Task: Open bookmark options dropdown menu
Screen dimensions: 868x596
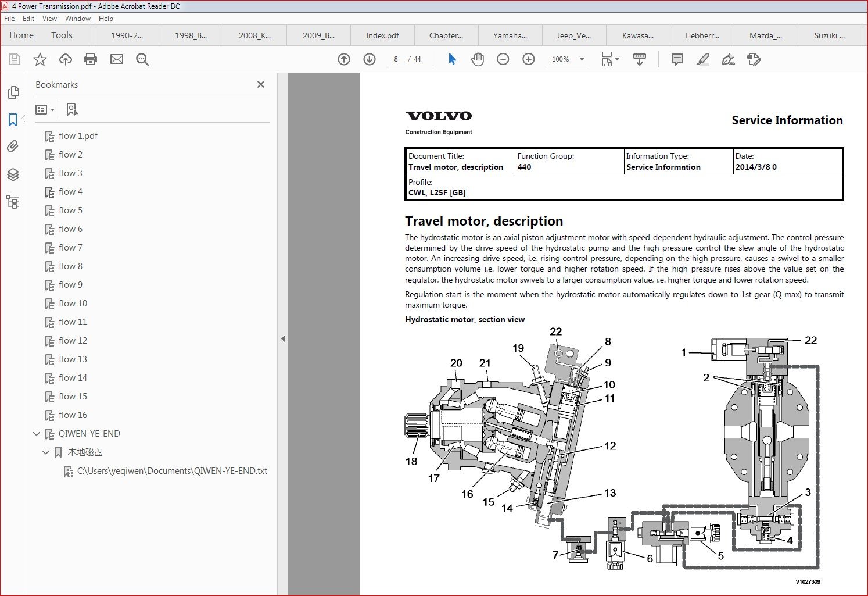Action: point(45,109)
